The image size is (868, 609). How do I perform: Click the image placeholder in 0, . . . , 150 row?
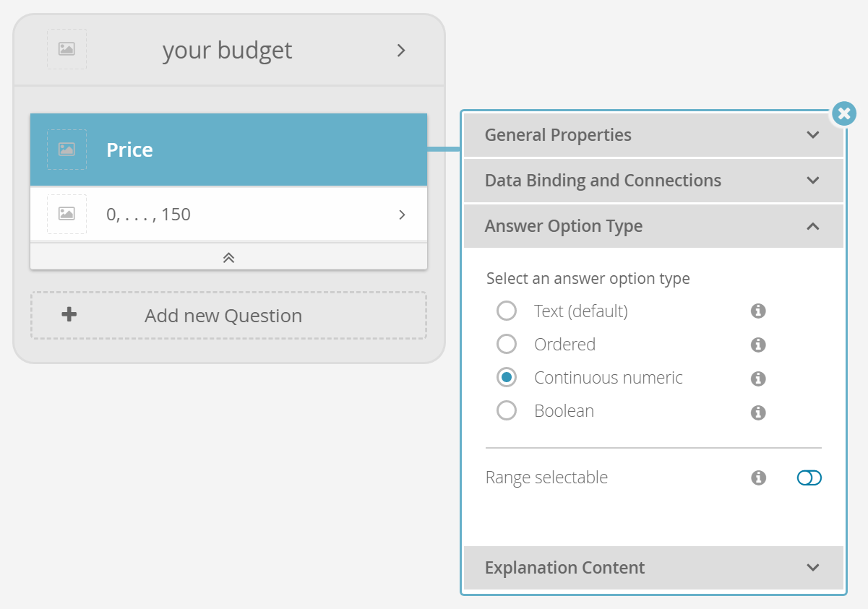pos(66,214)
